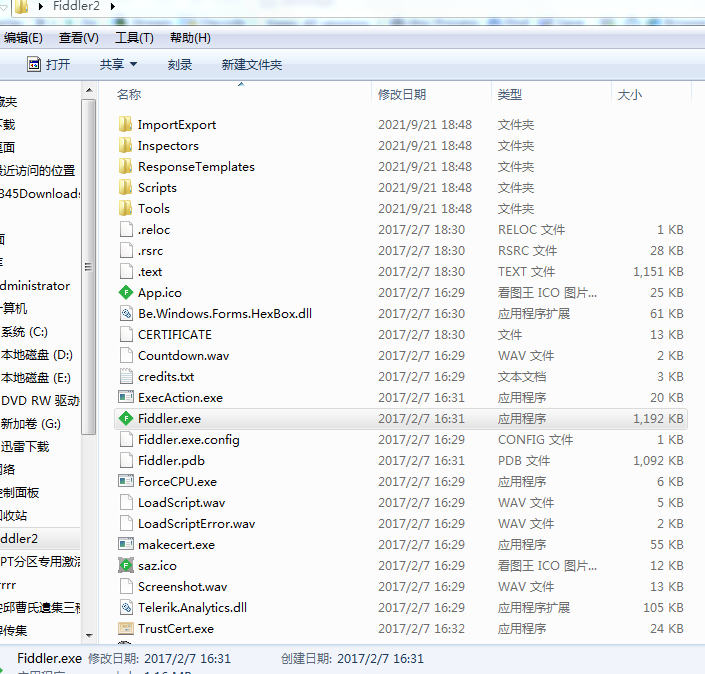Select the green Fiddler.exe application icon
Screen dimensions: 705x674
click(126, 419)
